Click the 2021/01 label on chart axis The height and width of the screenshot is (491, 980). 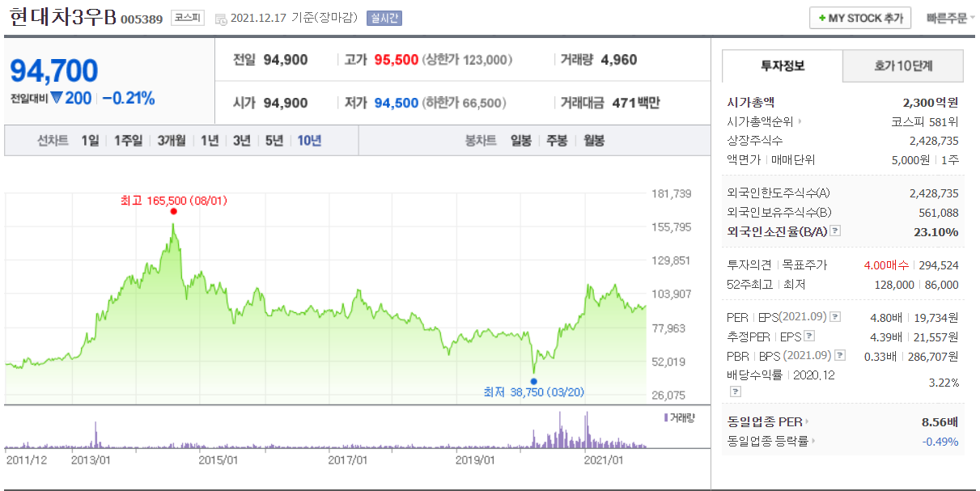(604, 459)
